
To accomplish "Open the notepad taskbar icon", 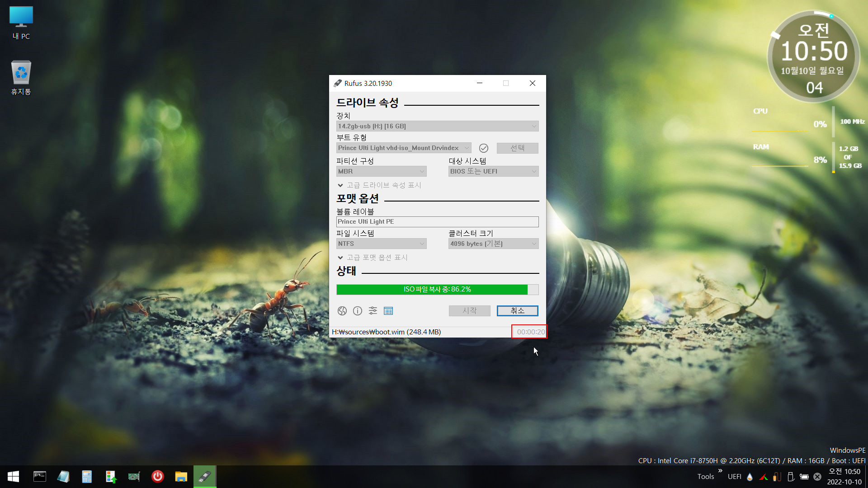I will (x=63, y=477).
